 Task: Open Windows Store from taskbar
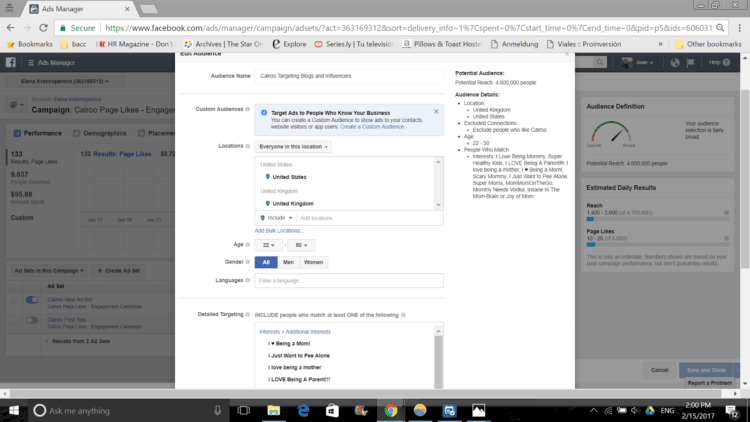click(332, 411)
